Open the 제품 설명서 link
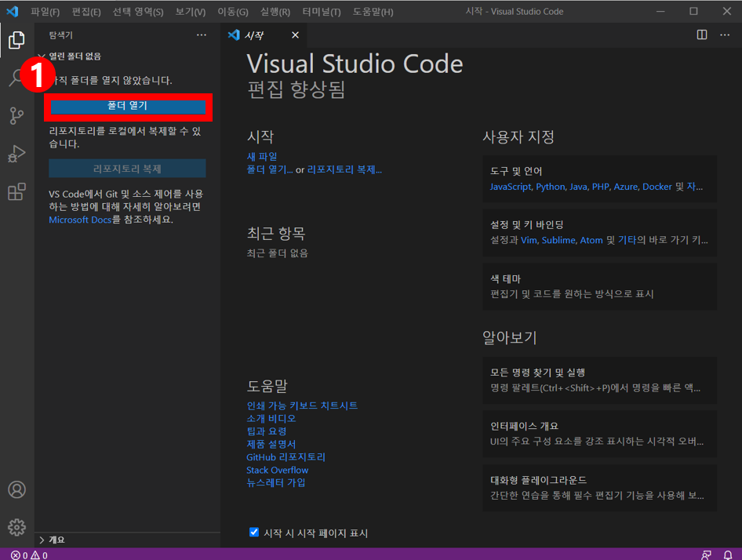 [x=271, y=444]
